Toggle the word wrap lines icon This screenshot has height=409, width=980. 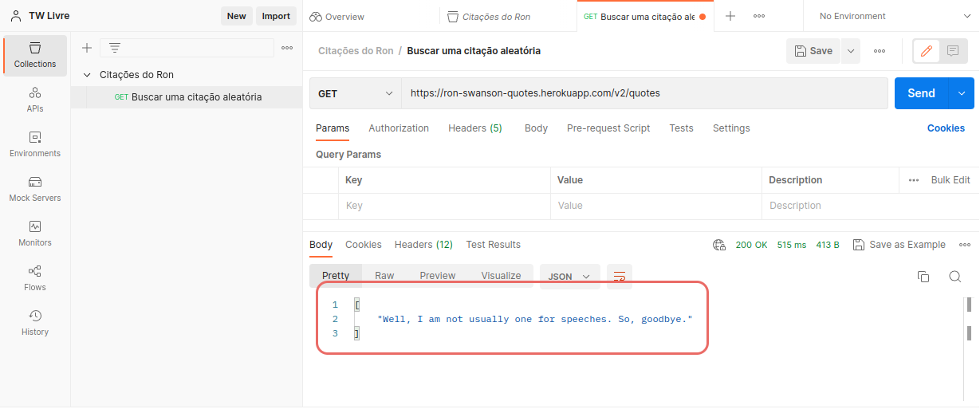click(619, 277)
